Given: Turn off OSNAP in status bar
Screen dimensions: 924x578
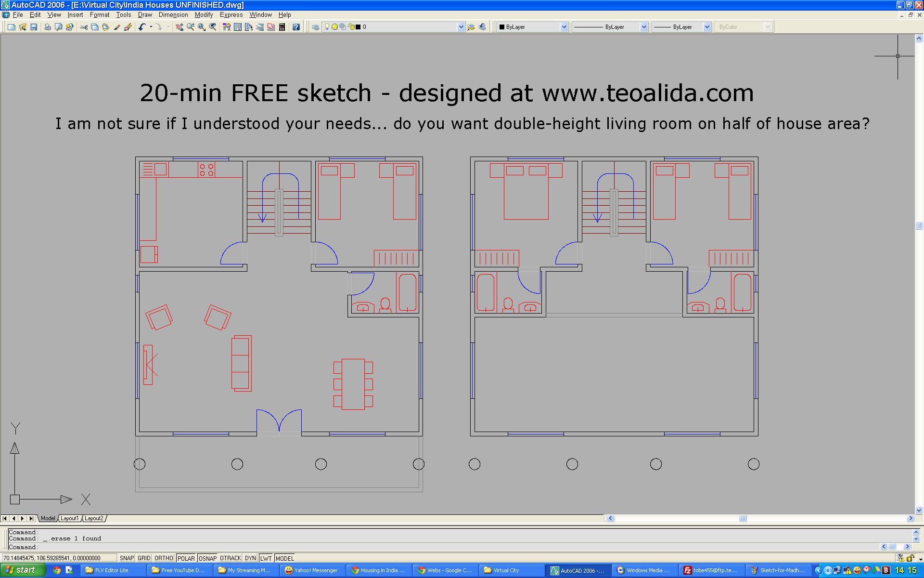Looking at the screenshot, I should coord(207,558).
